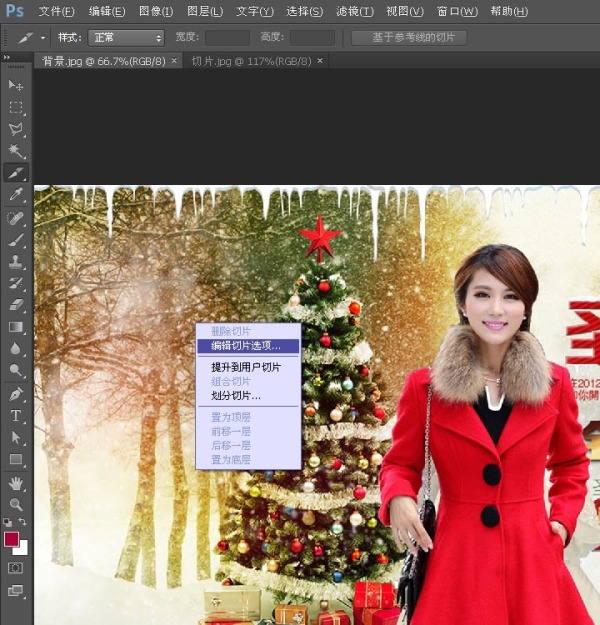The width and height of the screenshot is (600, 625).
Task: Select the Brush tool
Action: pyautogui.click(x=16, y=240)
